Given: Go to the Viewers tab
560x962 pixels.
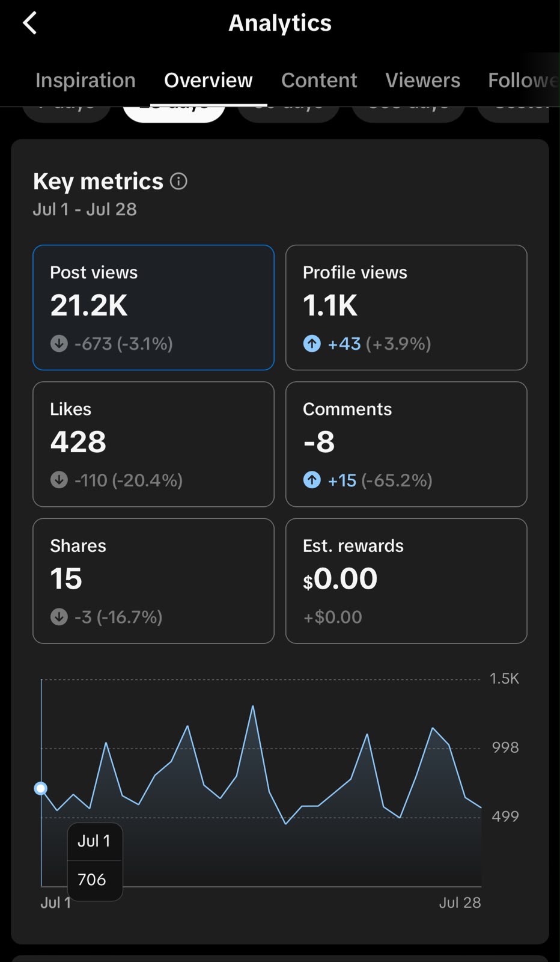Looking at the screenshot, I should click(423, 81).
